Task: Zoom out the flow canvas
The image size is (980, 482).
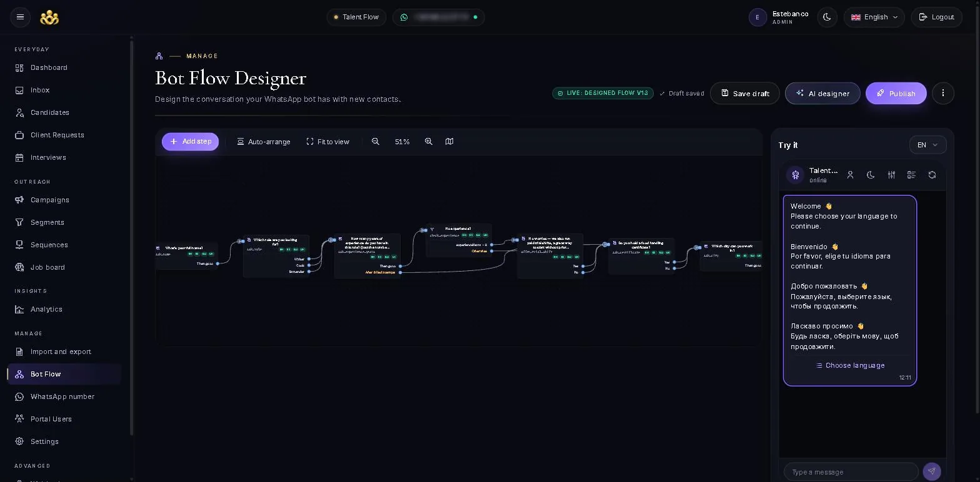Action: [x=376, y=142]
